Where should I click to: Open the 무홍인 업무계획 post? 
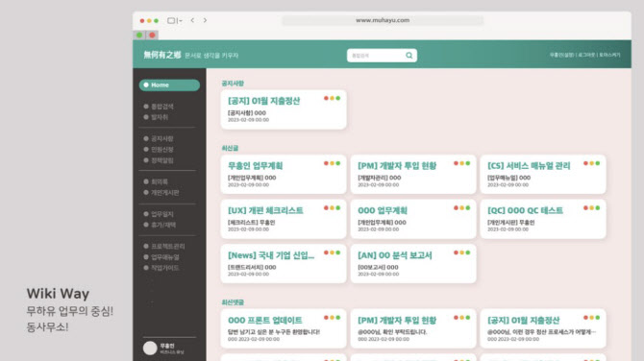(x=284, y=175)
